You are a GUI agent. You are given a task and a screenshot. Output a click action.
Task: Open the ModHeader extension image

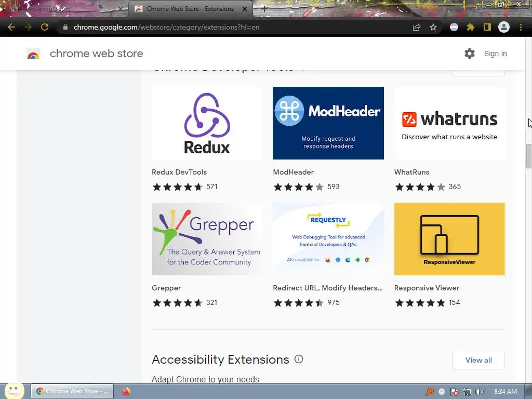click(x=328, y=123)
